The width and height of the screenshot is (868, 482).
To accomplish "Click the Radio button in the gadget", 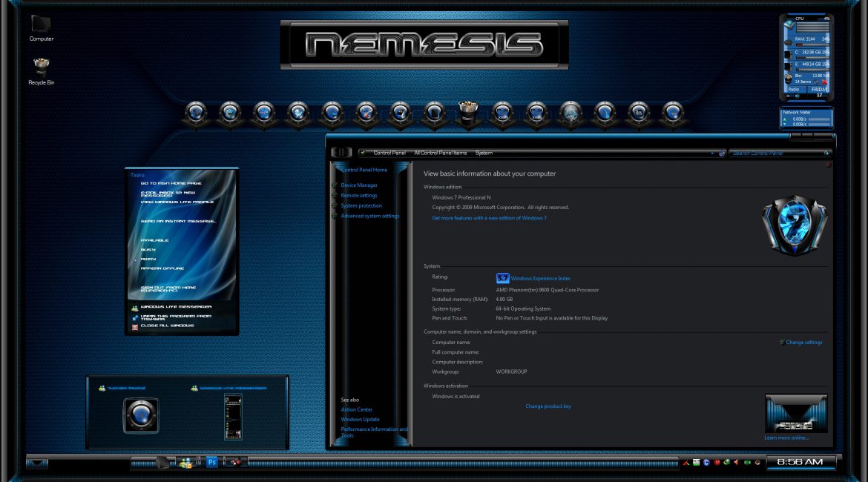I will click(793, 89).
